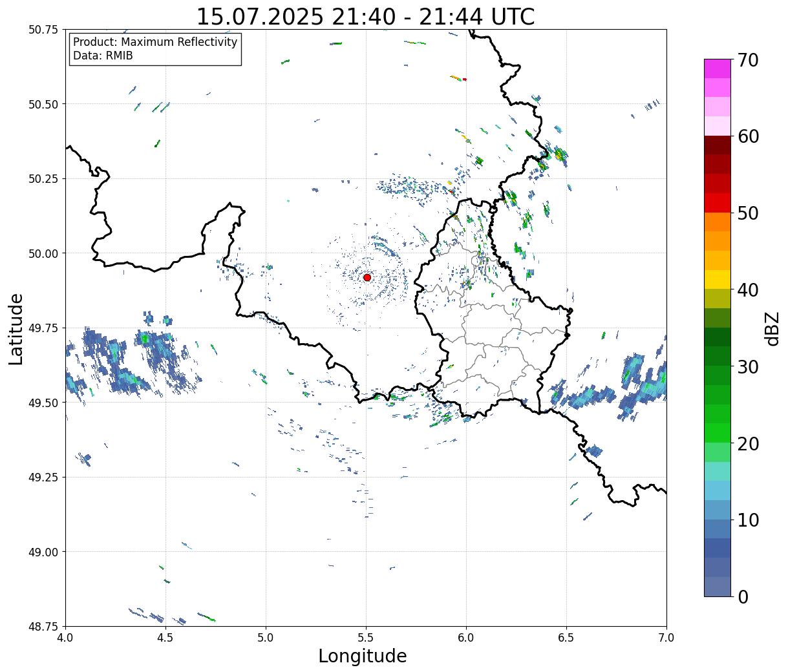Click latitude tick label 50.75
This screenshot has height=672, width=788.
click(x=43, y=30)
